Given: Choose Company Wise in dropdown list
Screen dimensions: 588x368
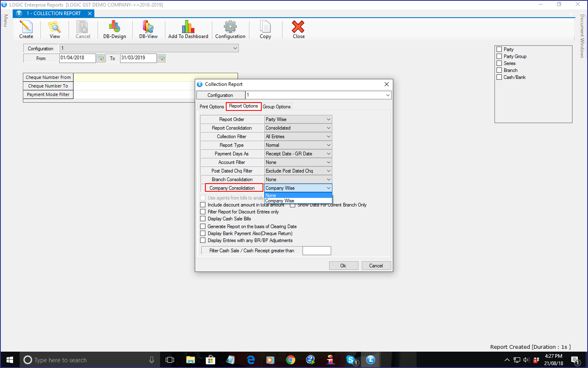Looking at the screenshot, I should click(x=298, y=201).
